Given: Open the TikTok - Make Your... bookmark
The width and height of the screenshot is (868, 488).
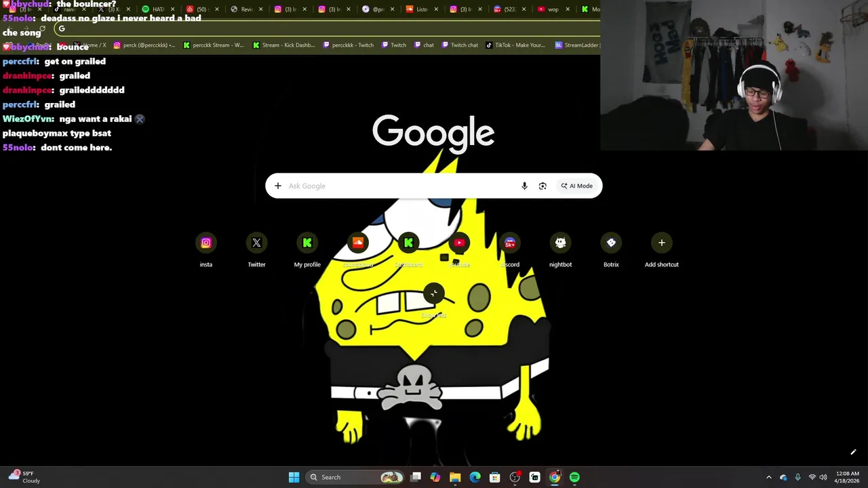Looking at the screenshot, I should (x=515, y=45).
